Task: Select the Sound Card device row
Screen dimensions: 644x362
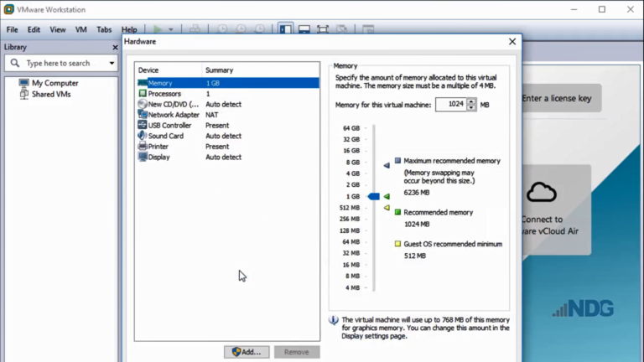Action: (x=228, y=136)
